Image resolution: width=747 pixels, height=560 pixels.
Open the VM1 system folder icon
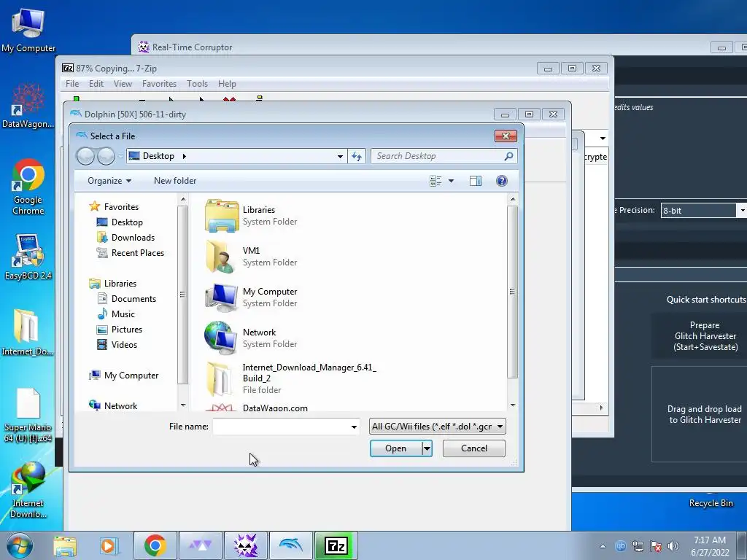[220, 256]
